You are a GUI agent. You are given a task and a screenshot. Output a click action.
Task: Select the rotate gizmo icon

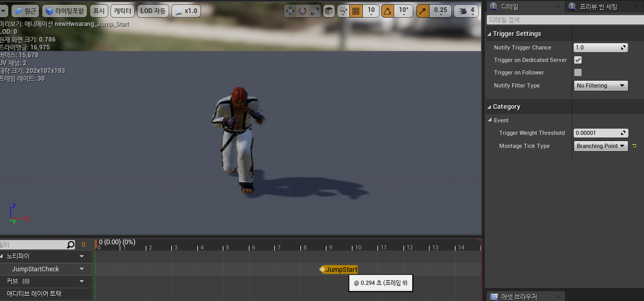click(302, 10)
